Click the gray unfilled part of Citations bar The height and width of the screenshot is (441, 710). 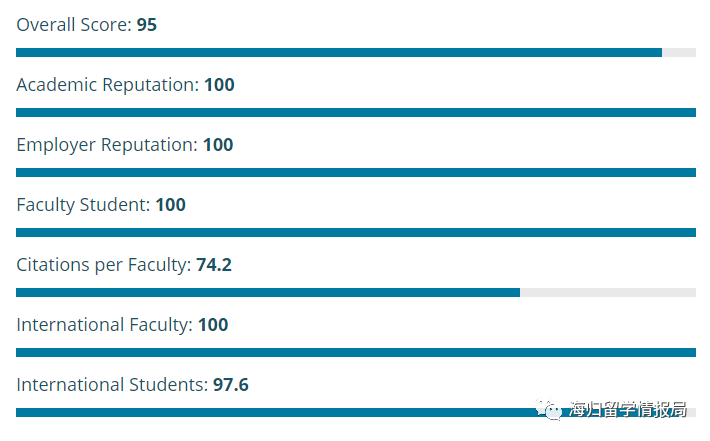(608, 292)
